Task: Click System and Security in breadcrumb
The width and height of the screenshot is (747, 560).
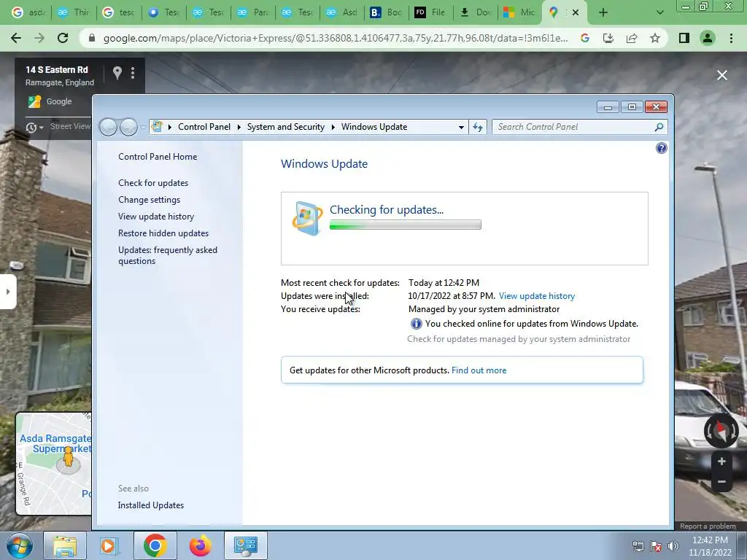Action: [x=286, y=127]
